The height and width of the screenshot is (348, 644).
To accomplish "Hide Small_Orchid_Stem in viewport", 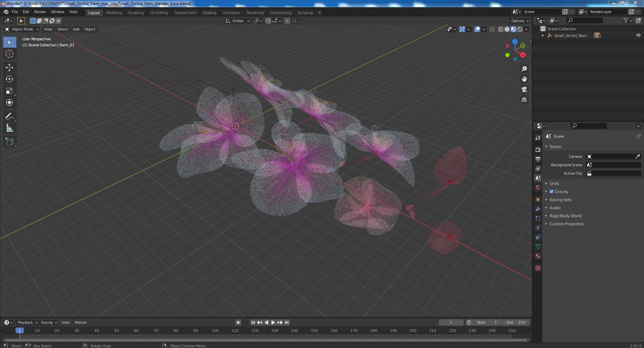I will [638, 35].
